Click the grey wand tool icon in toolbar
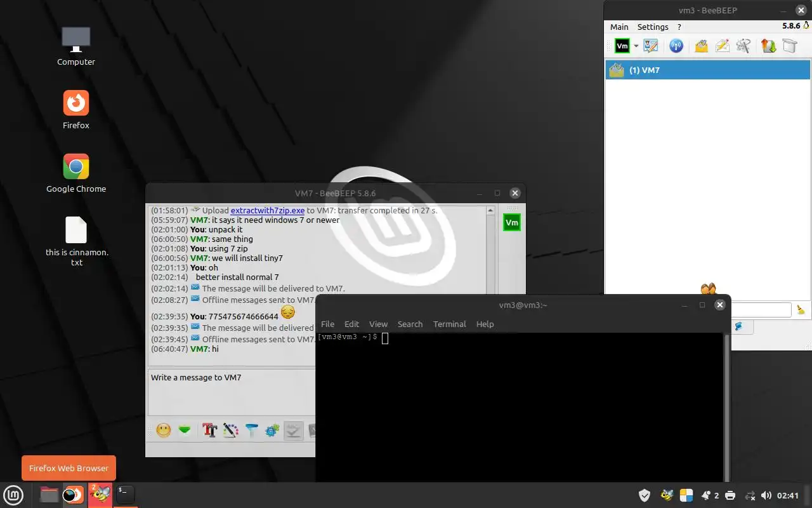Viewport: 812px width, 508px height. click(x=743, y=46)
